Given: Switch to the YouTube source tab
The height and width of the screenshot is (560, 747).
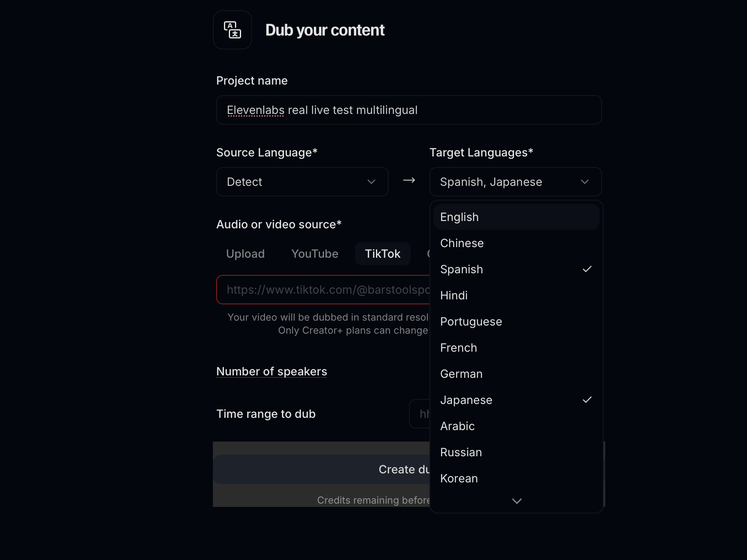Looking at the screenshot, I should [315, 254].
